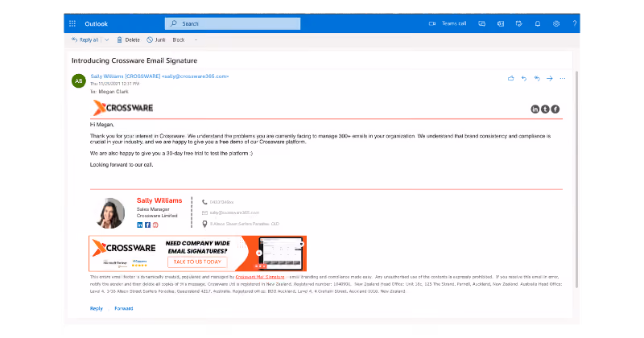Click Forward link at the bottom
The width and height of the screenshot is (644, 338).
(x=124, y=308)
